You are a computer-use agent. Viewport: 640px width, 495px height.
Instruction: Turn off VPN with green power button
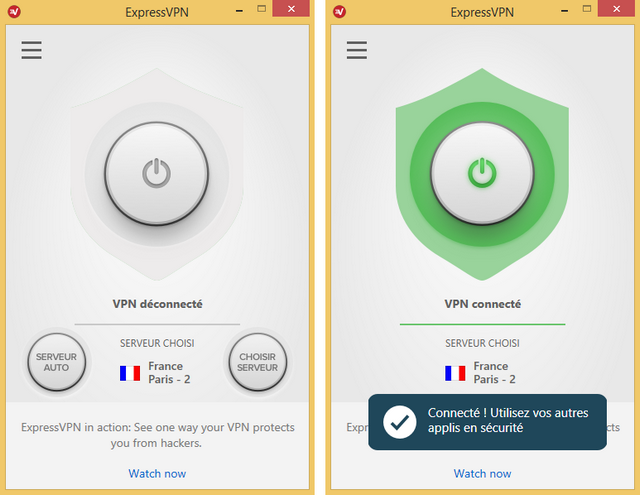[x=482, y=173]
